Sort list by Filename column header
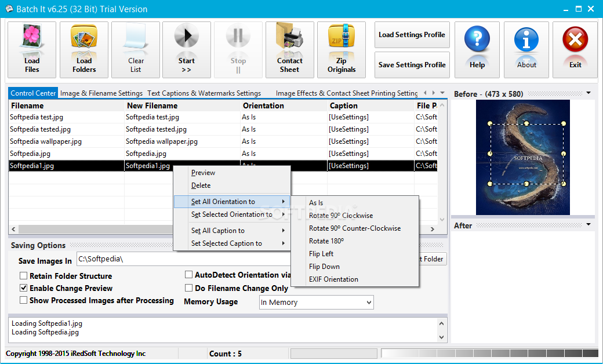This screenshot has height=364, width=603. click(67, 105)
